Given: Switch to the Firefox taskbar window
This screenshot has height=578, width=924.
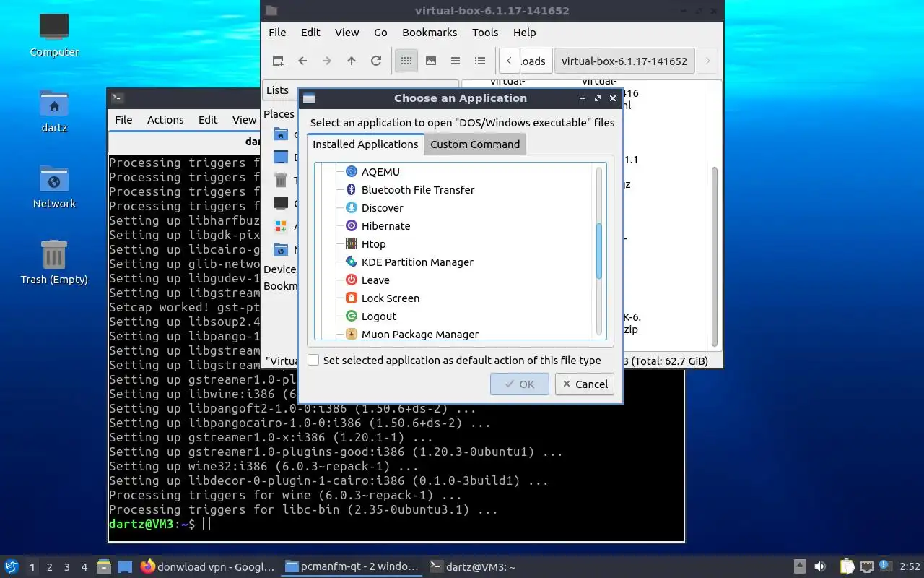Looking at the screenshot, I should point(208,567).
